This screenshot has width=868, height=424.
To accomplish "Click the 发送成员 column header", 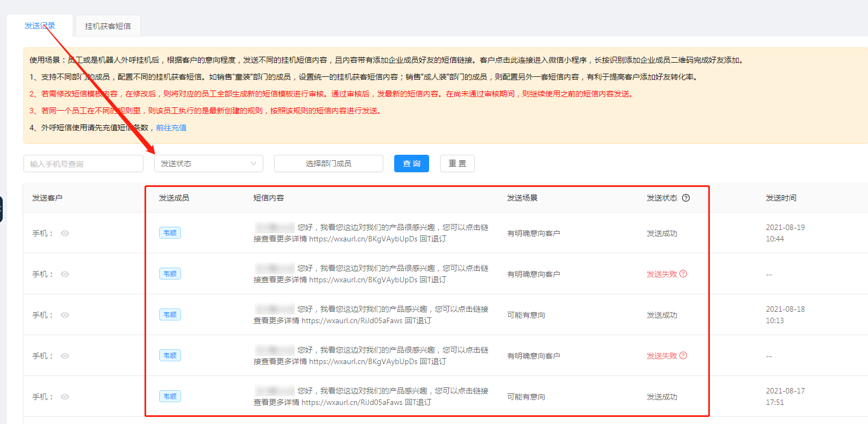I will coord(174,198).
